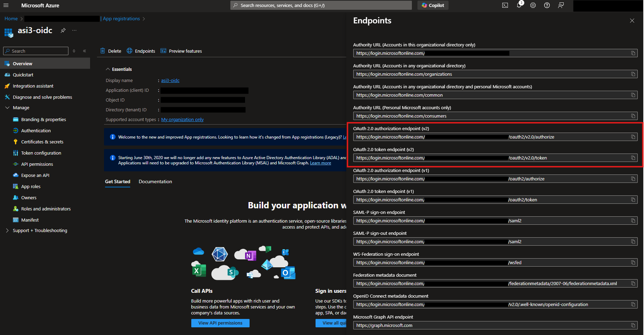Go to Home breadcrumb
The width and height of the screenshot is (644, 335).
pyautogui.click(x=11, y=18)
